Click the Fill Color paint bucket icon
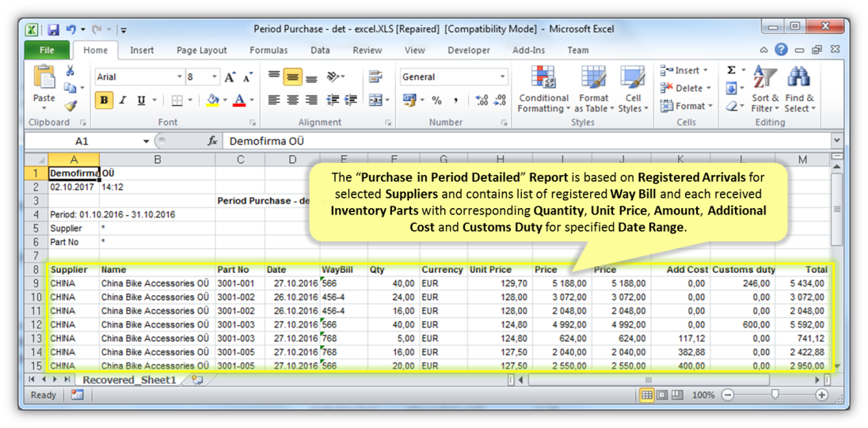 point(212,100)
